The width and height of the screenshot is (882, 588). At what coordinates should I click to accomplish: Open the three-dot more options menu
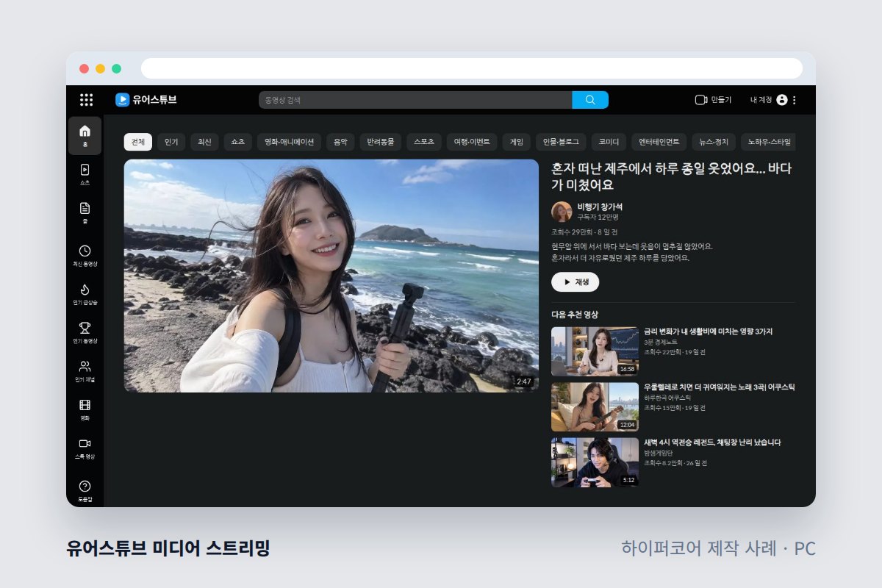pos(794,100)
